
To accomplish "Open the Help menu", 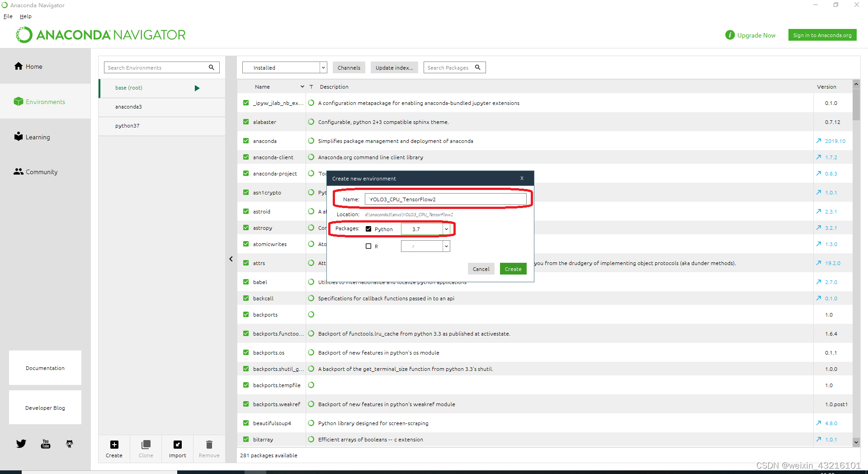I will point(26,16).
